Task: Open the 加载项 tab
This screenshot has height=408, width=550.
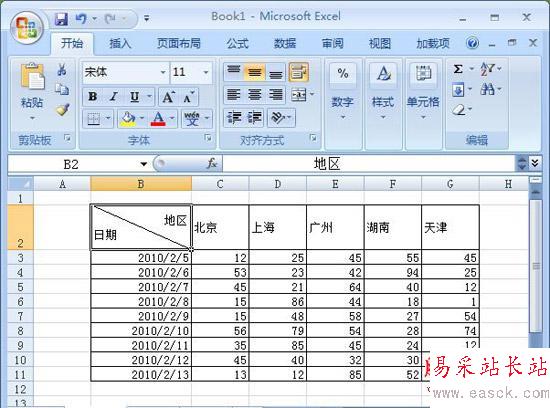Action: [433, 43]
